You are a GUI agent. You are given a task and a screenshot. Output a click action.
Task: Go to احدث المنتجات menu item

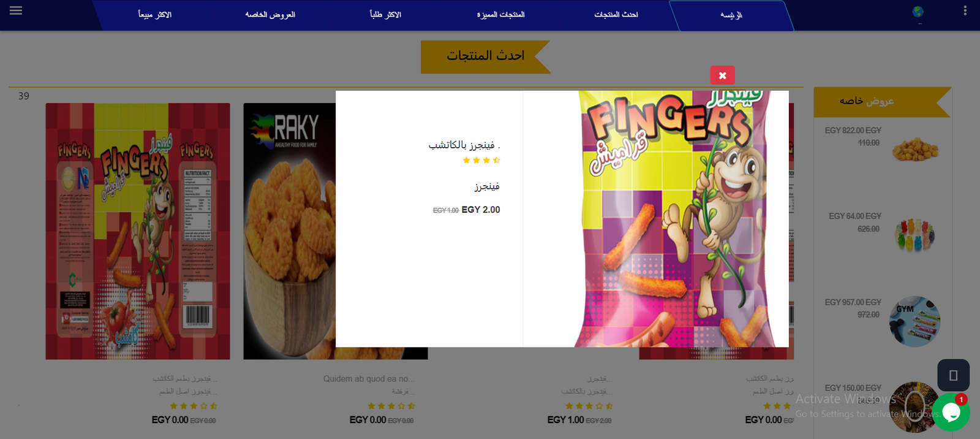[x=616, y=15]
